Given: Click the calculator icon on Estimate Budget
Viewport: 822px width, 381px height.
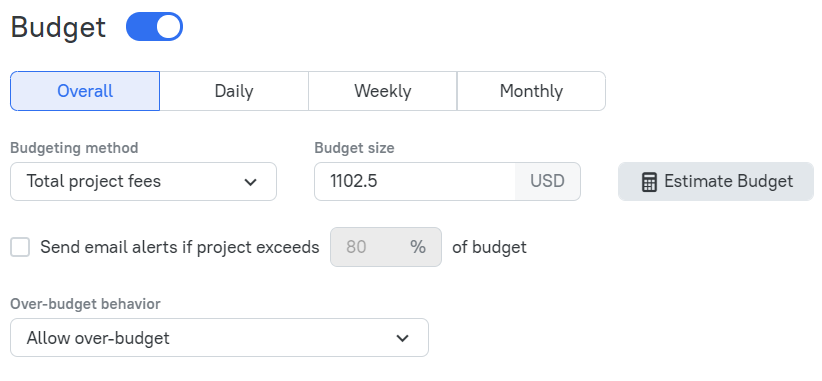Looking at the screenshot, I should (x=649, y=182).
